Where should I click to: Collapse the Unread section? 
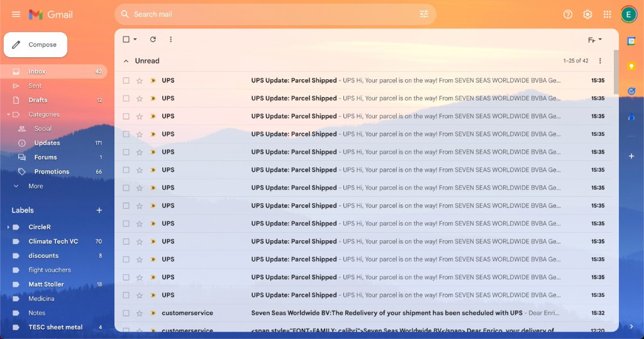(126, 61)
